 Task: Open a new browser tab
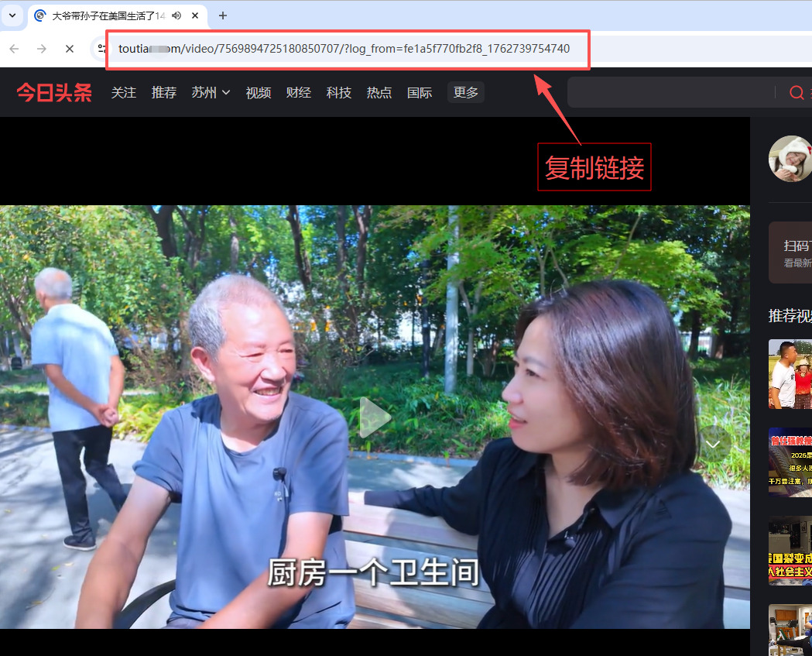coord(223,15)
